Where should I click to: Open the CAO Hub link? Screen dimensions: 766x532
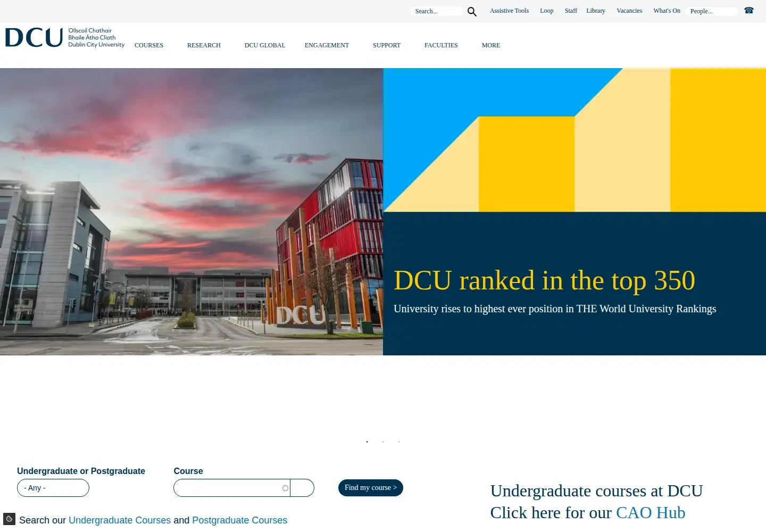651,512
